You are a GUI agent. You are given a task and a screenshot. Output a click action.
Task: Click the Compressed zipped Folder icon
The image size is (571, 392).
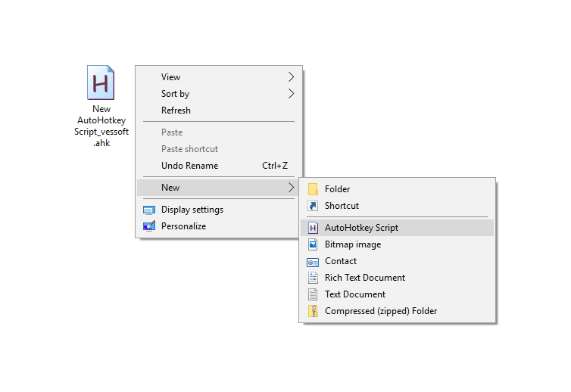coord(313,311)
